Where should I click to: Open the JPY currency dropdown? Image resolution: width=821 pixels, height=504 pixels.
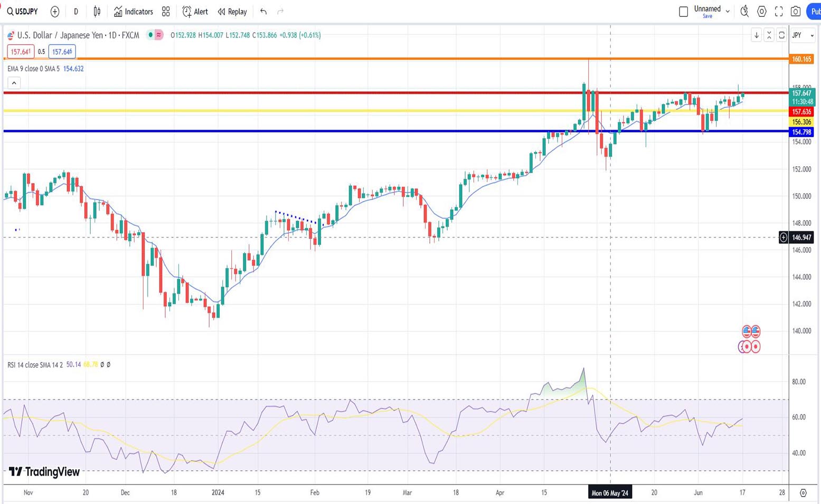click(x=803, y=35)
